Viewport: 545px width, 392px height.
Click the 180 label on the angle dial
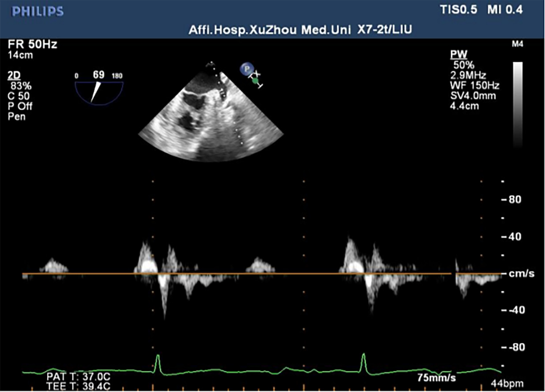coord(117,76)
